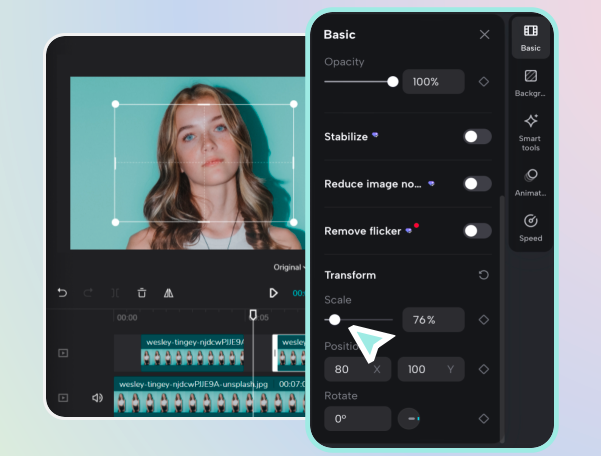Viewport: 601px width, 456px height.
Task: Click the Scale 76% value field
Action: 434,320
